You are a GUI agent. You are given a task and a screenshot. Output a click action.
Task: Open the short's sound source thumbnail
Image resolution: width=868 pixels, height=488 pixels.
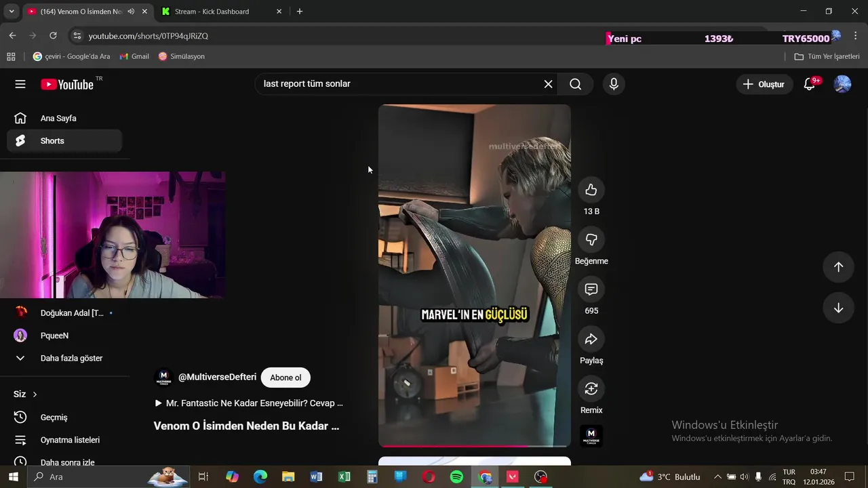click(591, 436)
